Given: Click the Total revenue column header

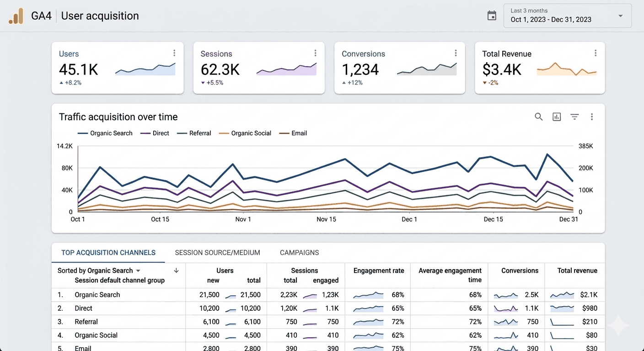Looking at the screenshot, I should click(x=577, y=271).
